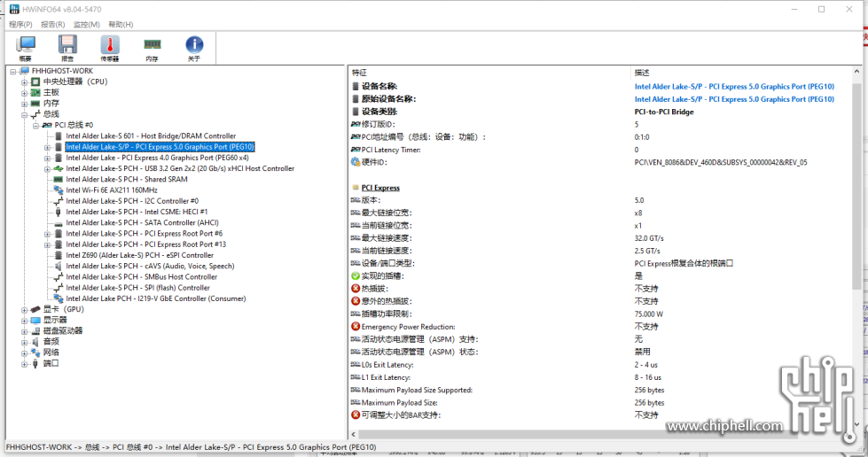Collapse the FHHGHOST-WORK root node
The image size is (868, 457).
pyautogui.click(x=13, y=72)
